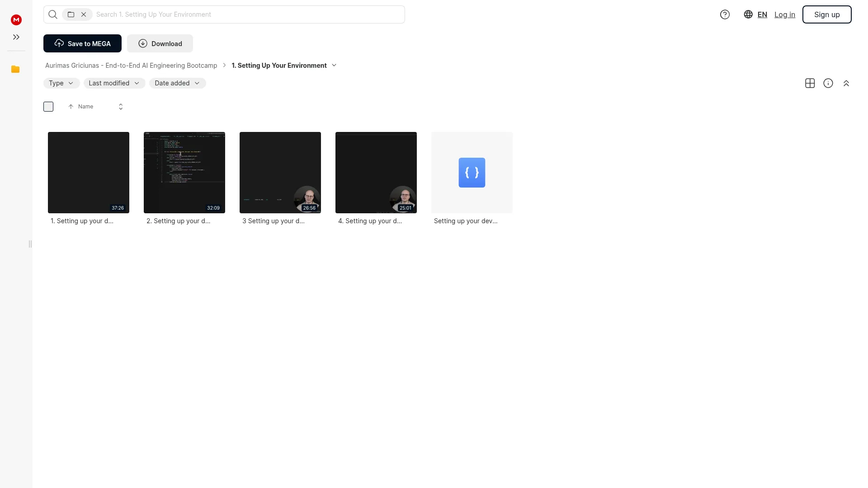The width and height of the screenshot is (868, 488).
Task: Open the yellow cloud folder icon in sidebar
Action: [15, 69]
